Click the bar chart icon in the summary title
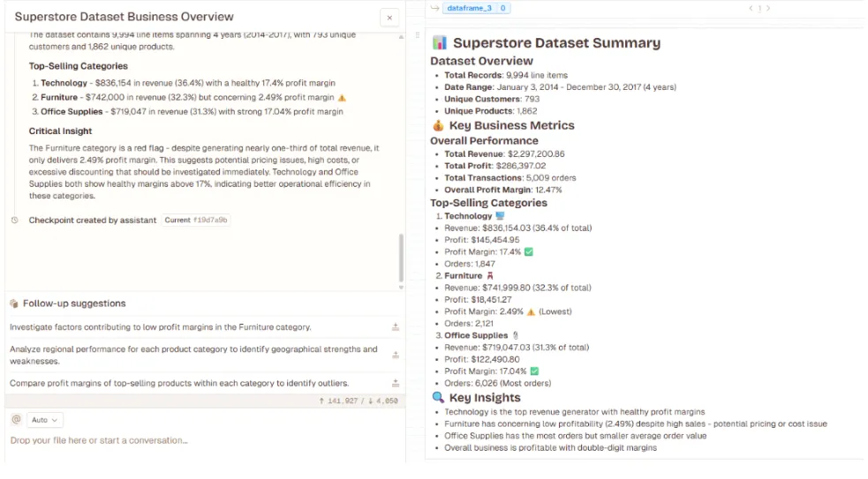 coord(440,42)
